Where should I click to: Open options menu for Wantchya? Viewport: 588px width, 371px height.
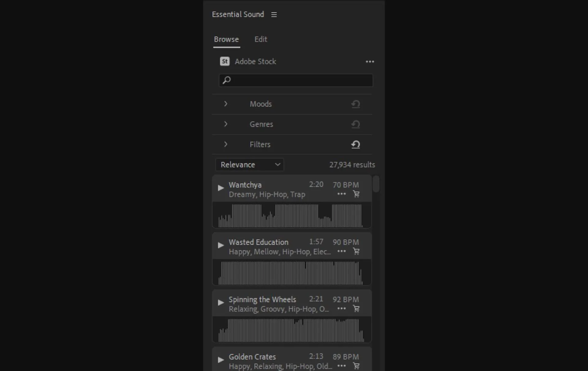(x=341, y=194)
